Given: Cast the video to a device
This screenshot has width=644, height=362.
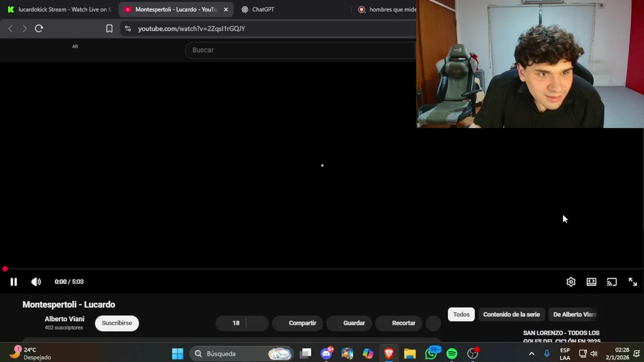Looking at the screenshot, I should coord(612,282).
